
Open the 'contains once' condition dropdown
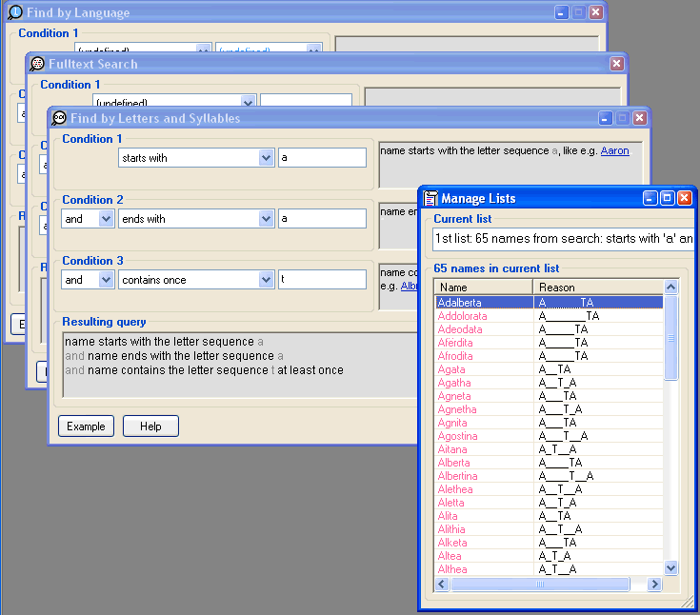coord(266,280)
